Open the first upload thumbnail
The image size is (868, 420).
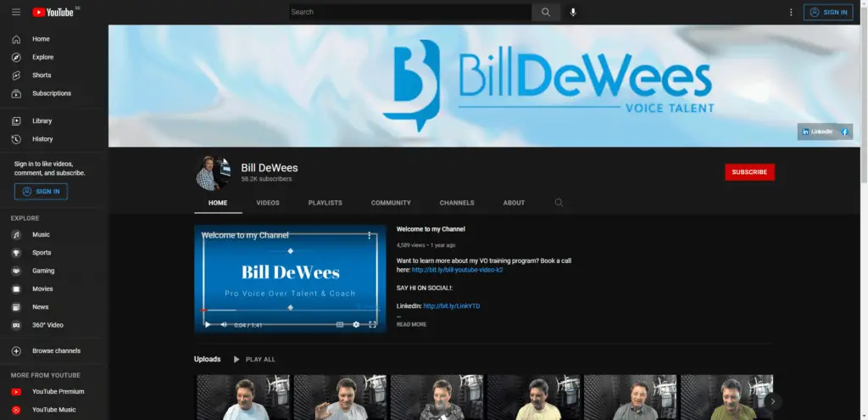243,397
